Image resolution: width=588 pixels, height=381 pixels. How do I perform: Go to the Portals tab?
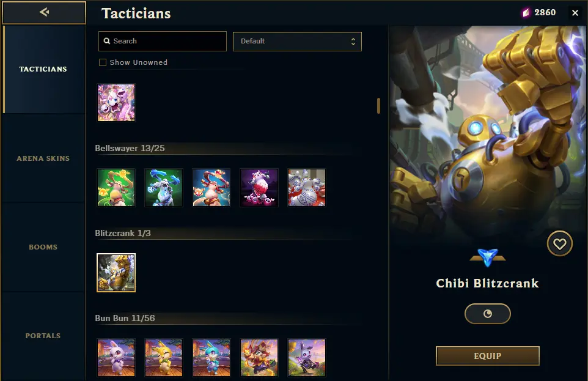(x=43, y=336)
